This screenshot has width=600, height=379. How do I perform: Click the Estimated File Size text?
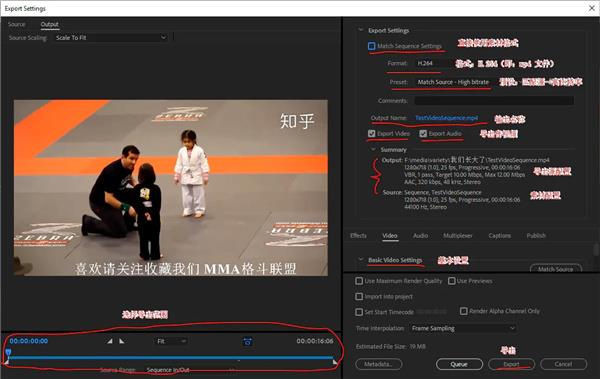pos(391,346)
